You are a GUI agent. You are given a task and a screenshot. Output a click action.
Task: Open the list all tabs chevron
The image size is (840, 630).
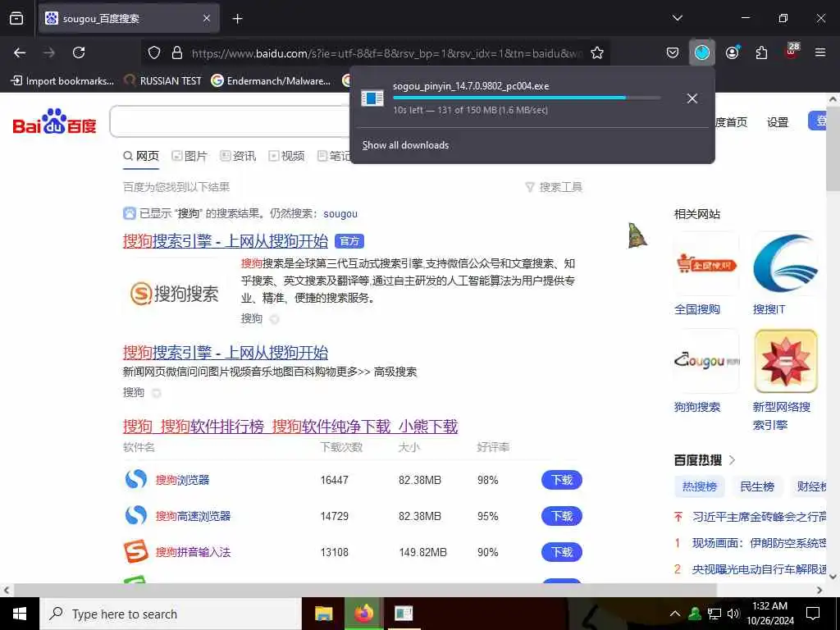click(x=677, y=18)
